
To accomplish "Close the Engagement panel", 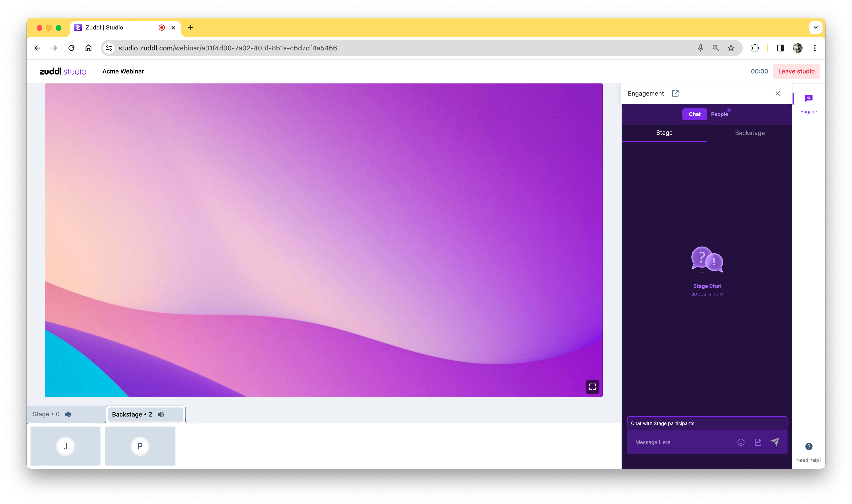I will click(778, 93).
